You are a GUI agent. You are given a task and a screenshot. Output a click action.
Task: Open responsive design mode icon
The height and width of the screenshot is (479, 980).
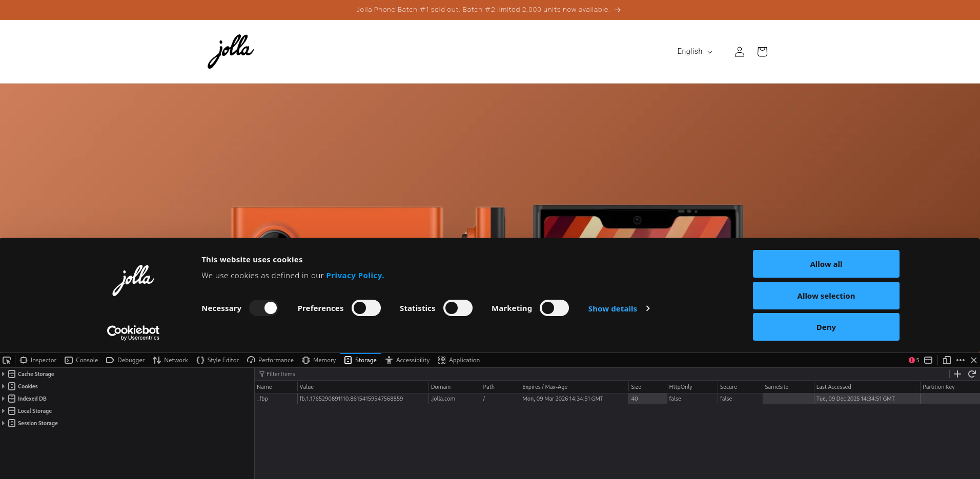coord(946,360)
